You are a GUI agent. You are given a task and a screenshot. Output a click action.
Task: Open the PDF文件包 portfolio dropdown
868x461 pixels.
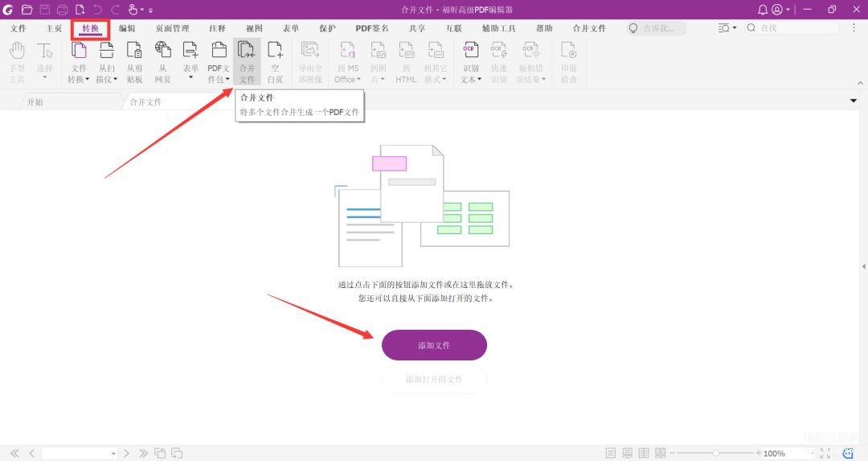(219, 63)
